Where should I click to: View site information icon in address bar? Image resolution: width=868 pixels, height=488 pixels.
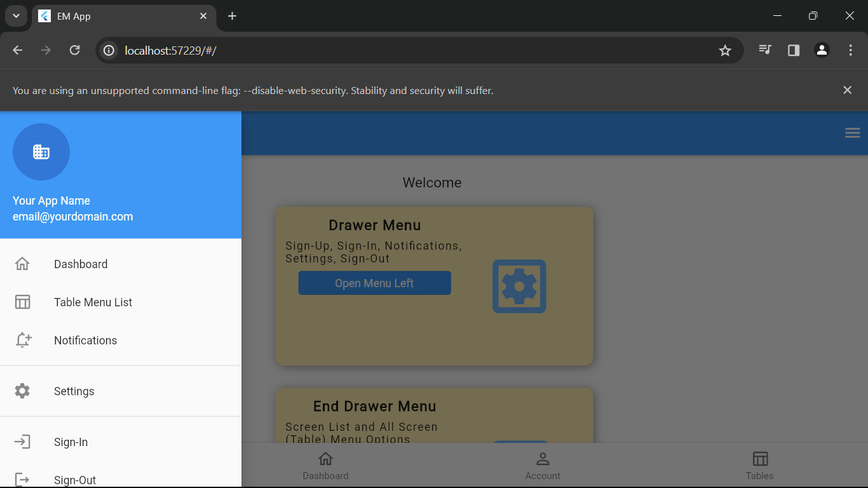click(x=109, y=50)
